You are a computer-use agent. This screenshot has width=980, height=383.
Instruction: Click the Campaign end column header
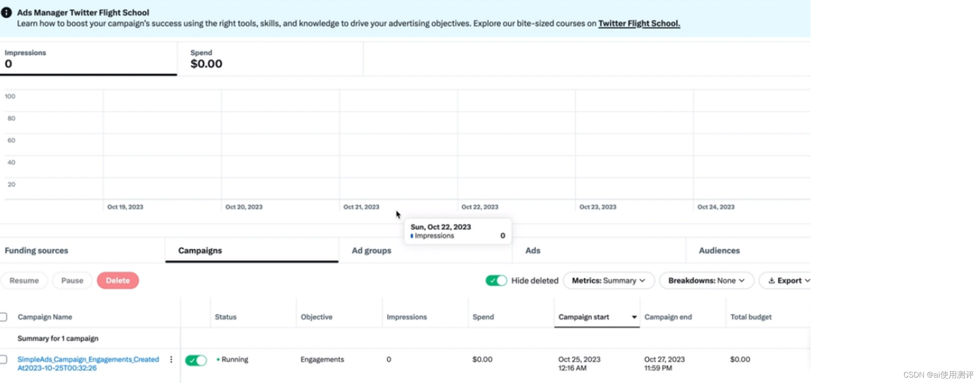click(668, 317)
